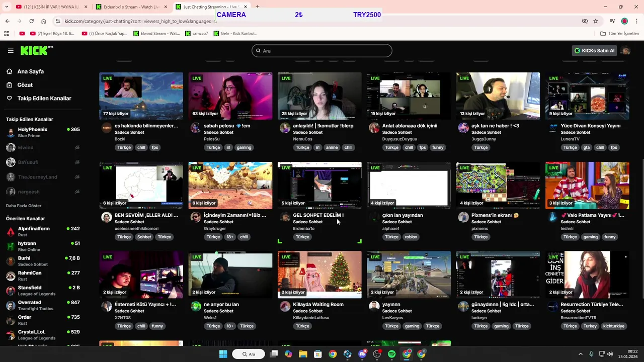Open Stansfield in recommended channels
The width and height of the screenshot is (644, 362).
[x=42, y=291]
